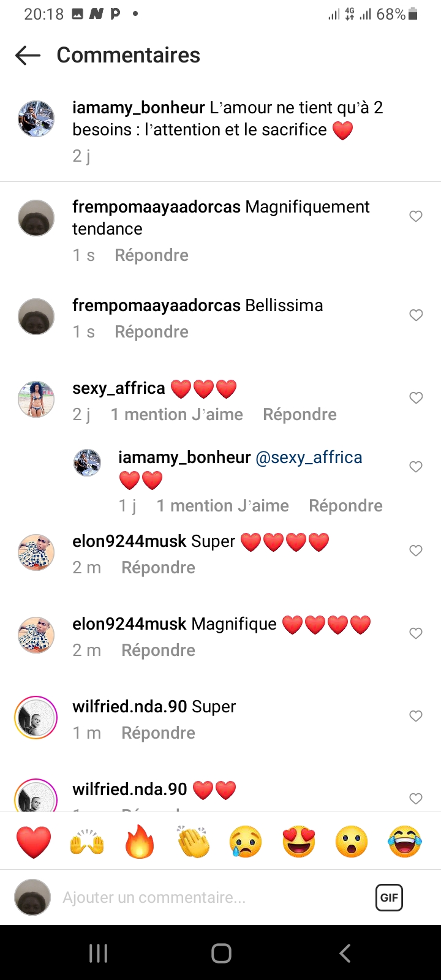Open wilfried.nda.90's story avatar
The image size is (441, 980).
tap(36, 717)
